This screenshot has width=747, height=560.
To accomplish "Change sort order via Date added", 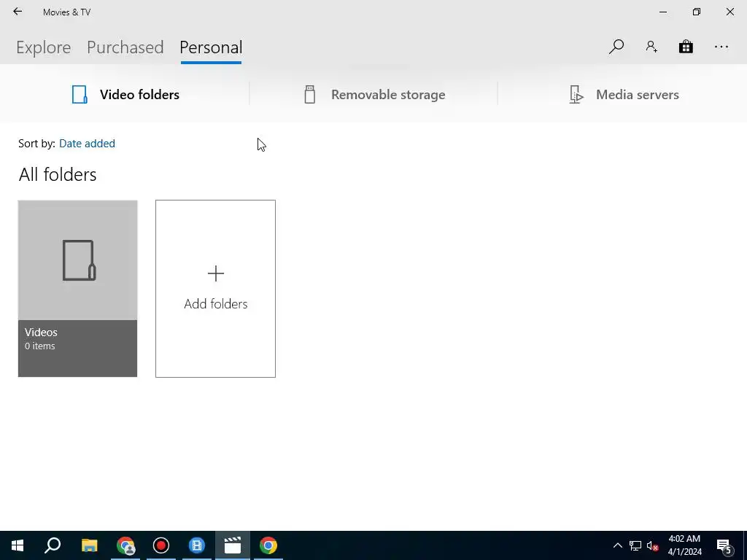I will pos(87,144).
